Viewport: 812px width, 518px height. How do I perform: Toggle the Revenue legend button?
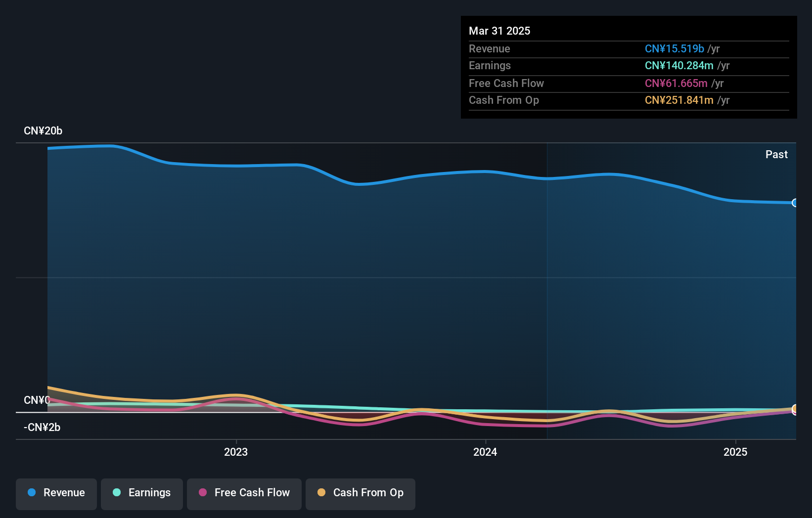pyautogui.click(x=56, y=494)
